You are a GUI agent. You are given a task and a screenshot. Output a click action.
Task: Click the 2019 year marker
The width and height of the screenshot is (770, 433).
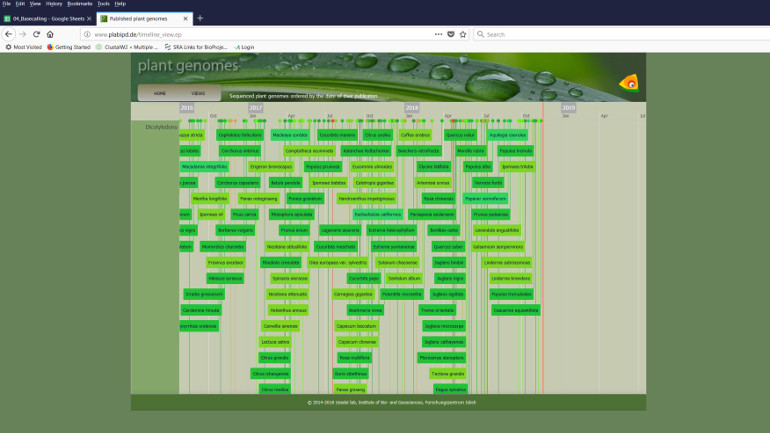pyautogui.click(x=568, y=108)
